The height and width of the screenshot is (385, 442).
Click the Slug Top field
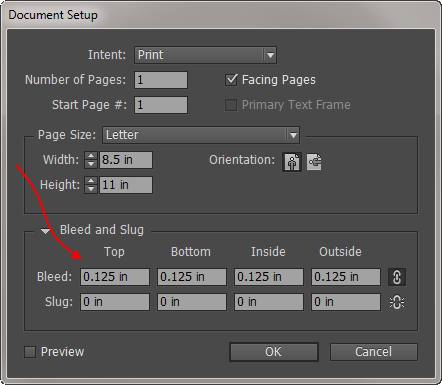pos(115,302)
